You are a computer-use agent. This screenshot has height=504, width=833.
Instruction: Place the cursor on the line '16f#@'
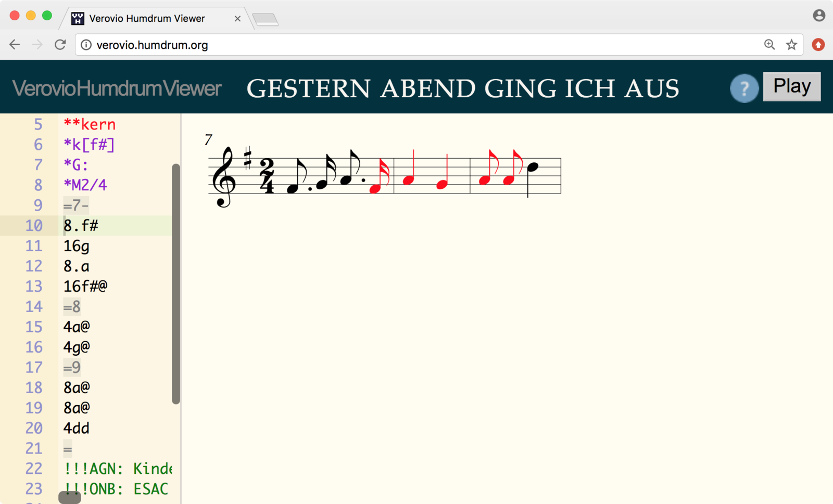[x=86, y=287]
